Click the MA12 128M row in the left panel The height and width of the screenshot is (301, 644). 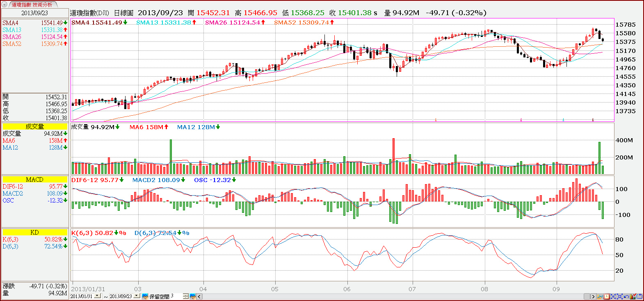(x=34, y=148)
